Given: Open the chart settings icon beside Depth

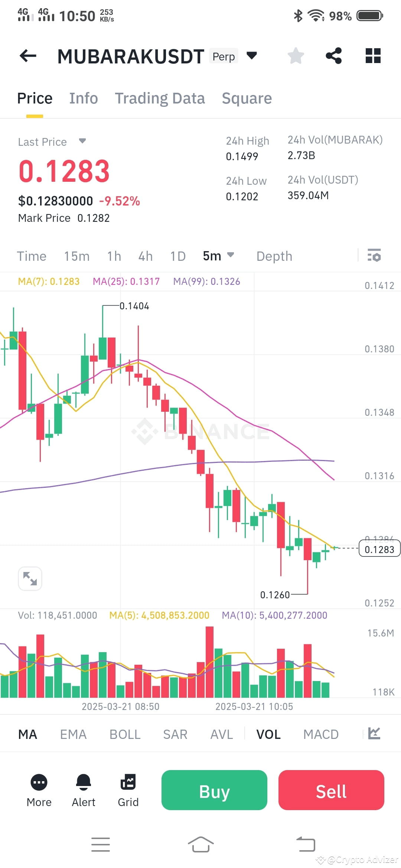Looking at the screenshot, I should tap(374, 256).
